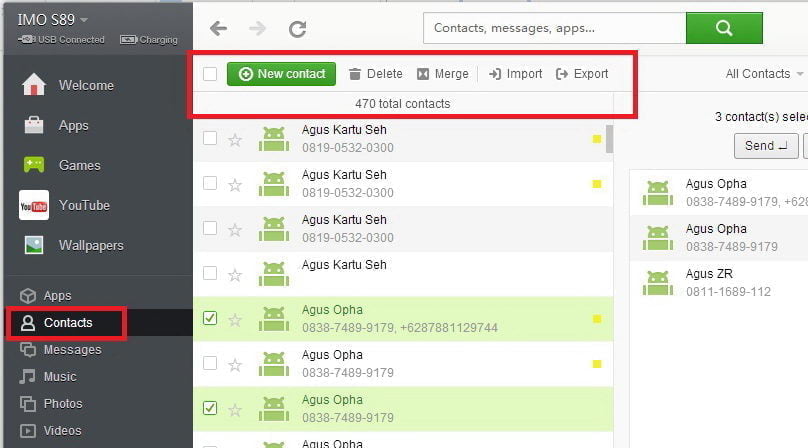This screenshot has width=808, height=448.
Task: Click the Music note icon
Action: 28,376
